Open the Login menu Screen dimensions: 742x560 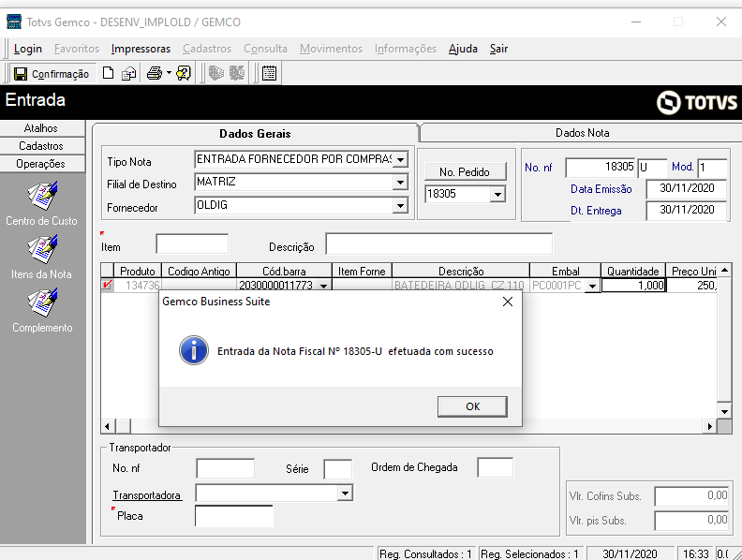pyautogui.click(x=28, y=49)
